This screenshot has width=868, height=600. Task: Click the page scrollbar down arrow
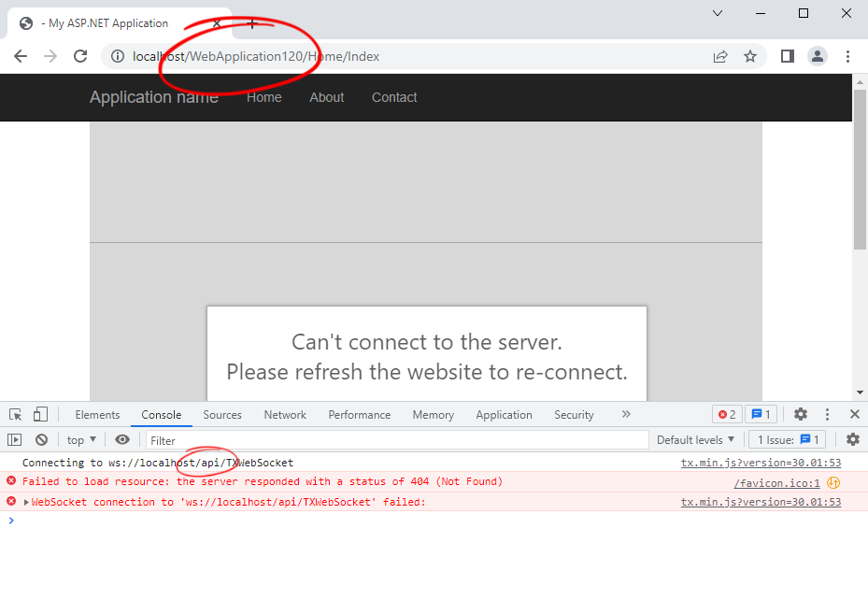coord(860,393)
